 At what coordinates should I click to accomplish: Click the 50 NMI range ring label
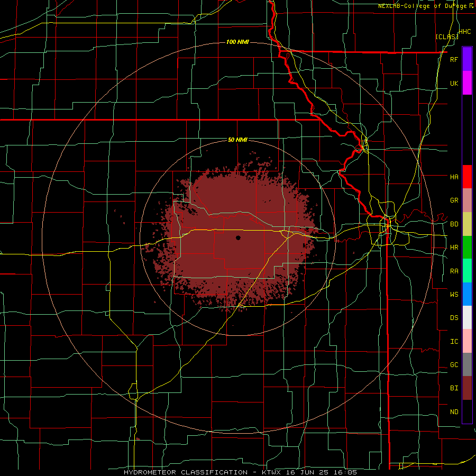pyautogui.click(x=237, y=140)
